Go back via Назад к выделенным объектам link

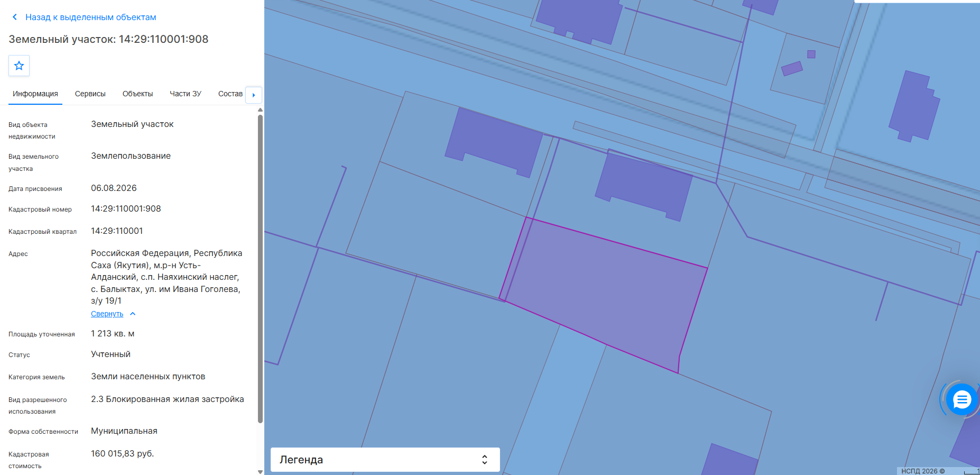pos(91,17)
